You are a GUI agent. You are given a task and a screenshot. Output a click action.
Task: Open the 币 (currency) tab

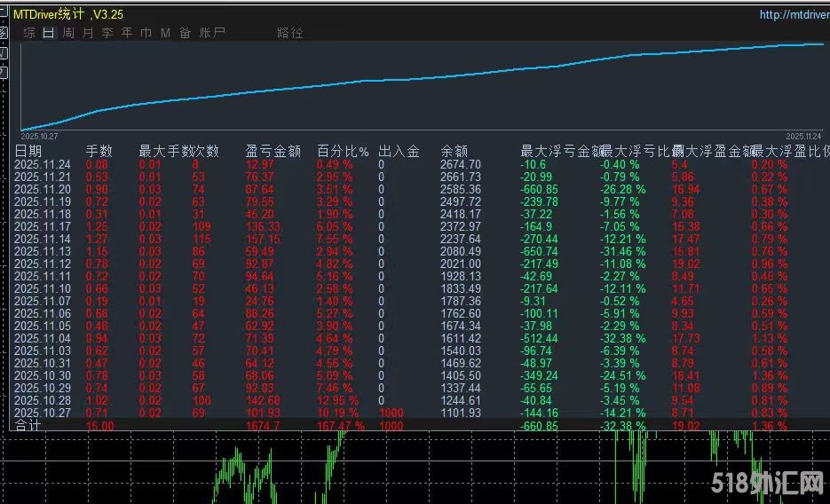click(146, 33)
